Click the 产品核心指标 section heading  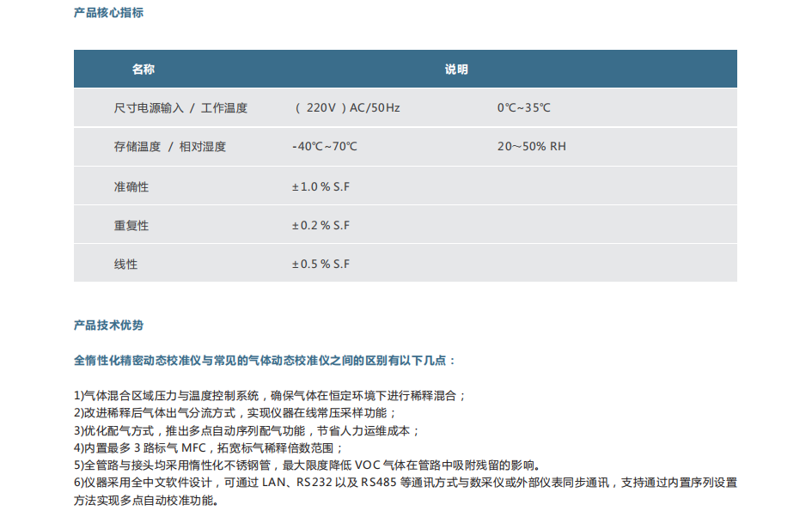(x=108, y=13)
